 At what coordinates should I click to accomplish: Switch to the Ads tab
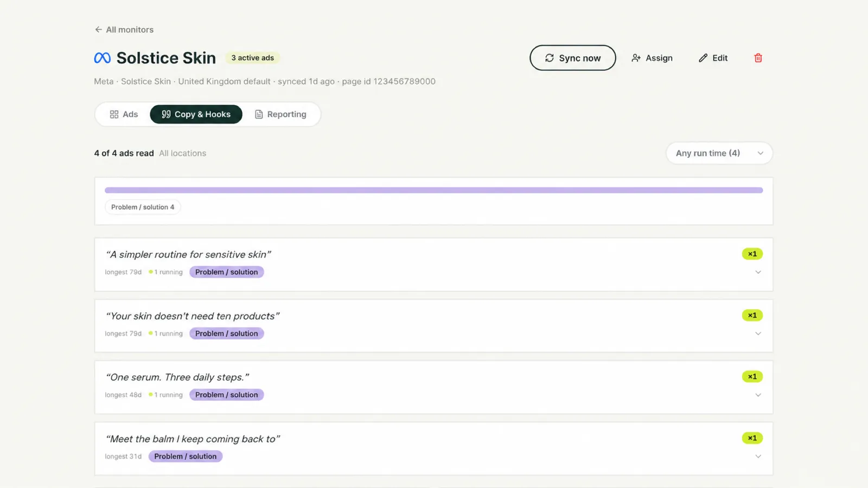click(124, 114)
